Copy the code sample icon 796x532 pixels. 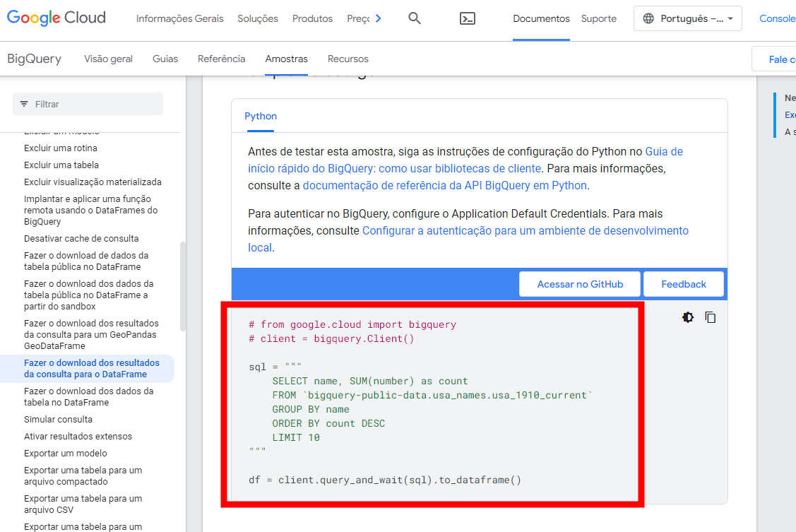[x=711, y=317]
